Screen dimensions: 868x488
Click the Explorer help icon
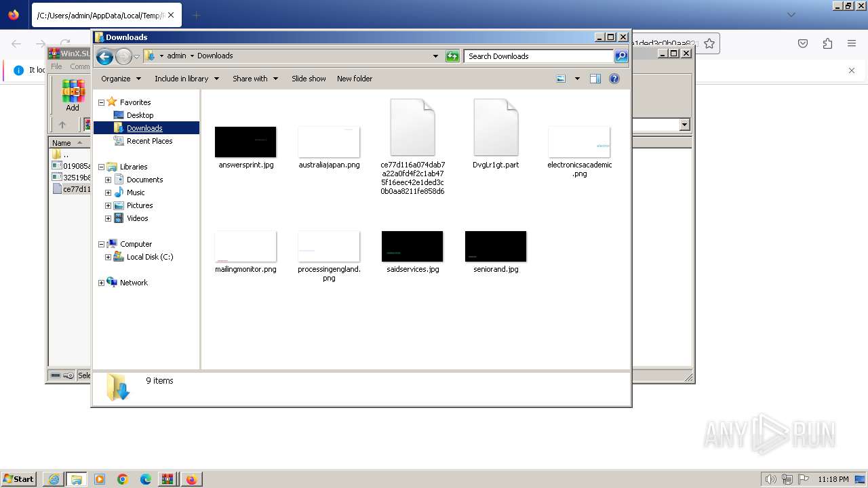(x=614, y=79)
